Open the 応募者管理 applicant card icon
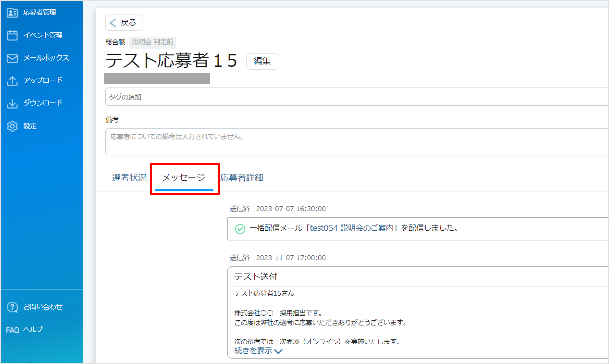Screen dimensions: 609x364 12,13
